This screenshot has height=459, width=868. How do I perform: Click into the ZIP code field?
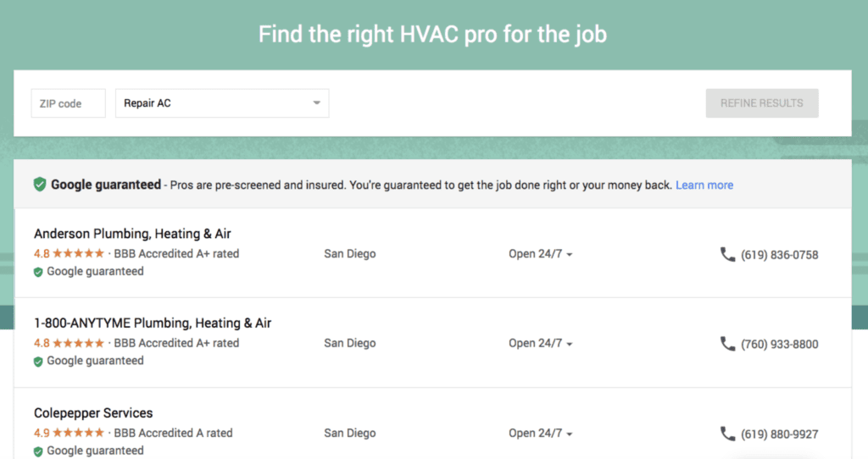tap(68, 103)
